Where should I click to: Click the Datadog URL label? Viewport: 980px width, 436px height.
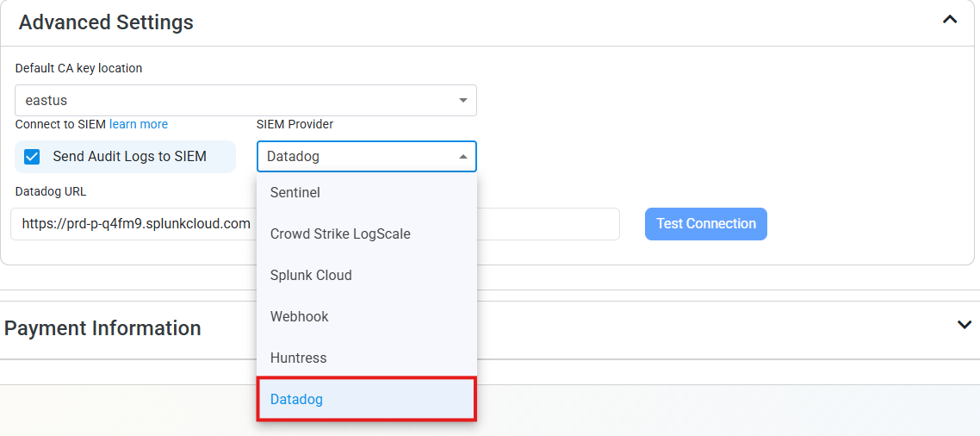coord(51,191)
